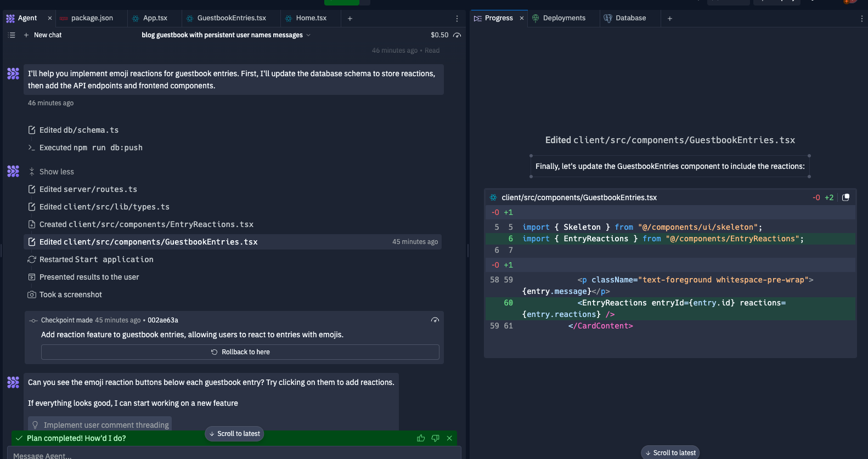Screen dimensions: 868x459
Task: Dismiss the Plan completed banner
Action: coord(449,438)
